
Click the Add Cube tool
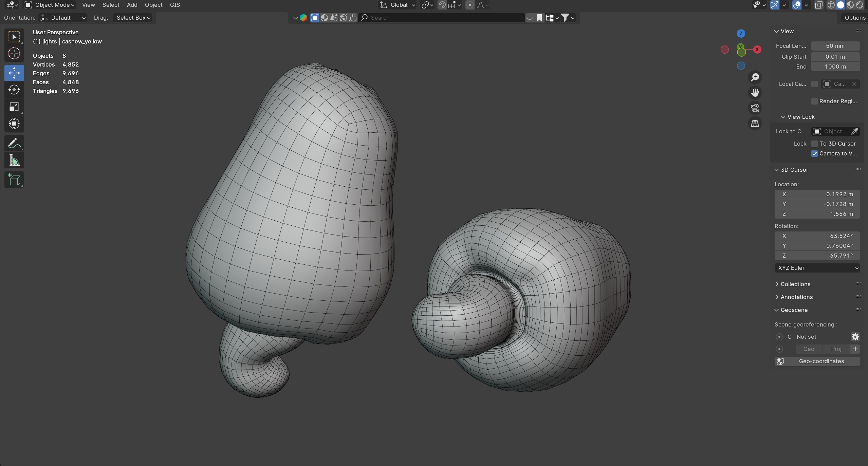(14, 180)
